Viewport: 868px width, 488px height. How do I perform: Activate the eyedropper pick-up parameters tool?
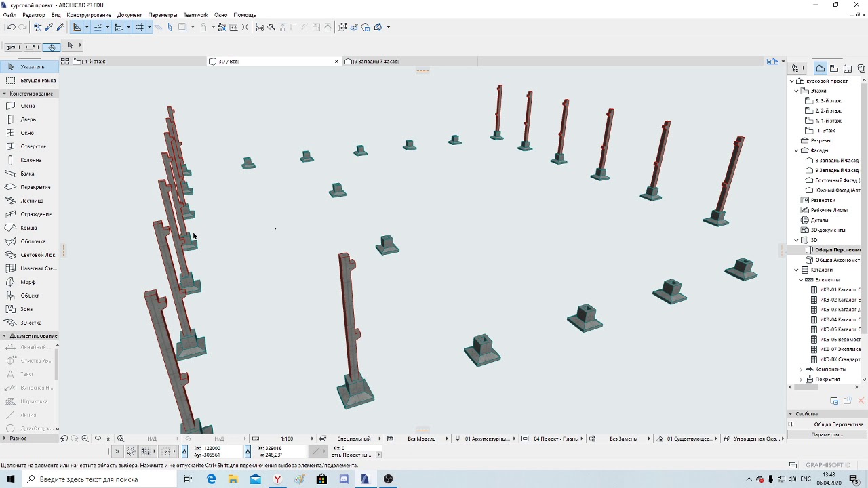50,27
